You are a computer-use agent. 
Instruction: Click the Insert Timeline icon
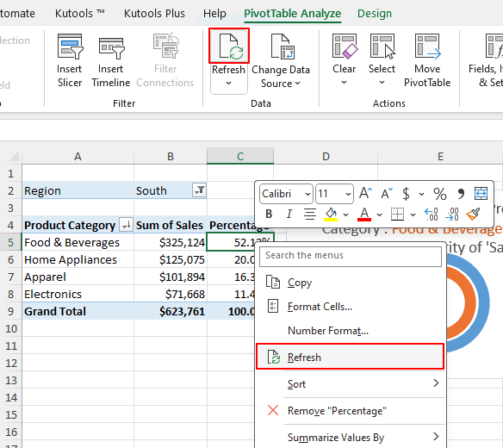point(111,48)
